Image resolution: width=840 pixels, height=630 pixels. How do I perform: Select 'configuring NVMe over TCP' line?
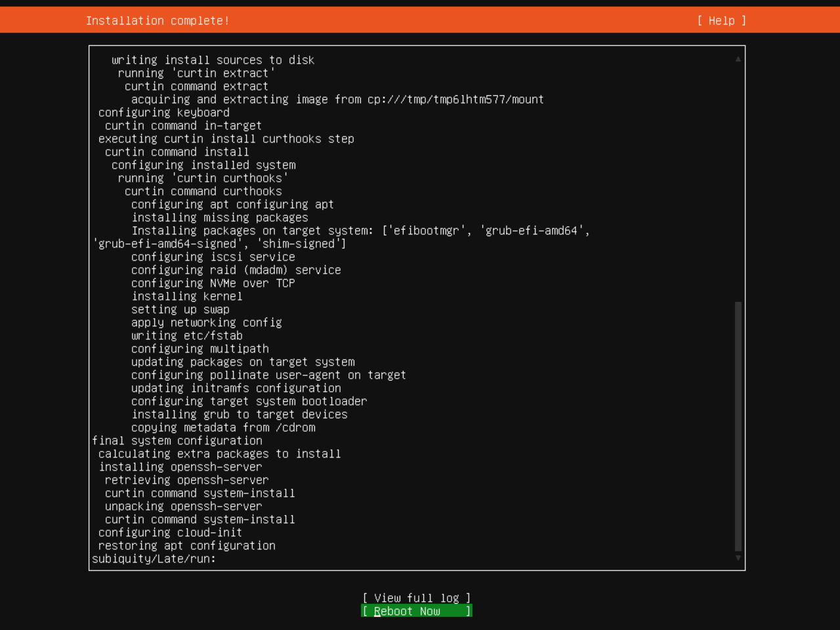click(213, 283)
